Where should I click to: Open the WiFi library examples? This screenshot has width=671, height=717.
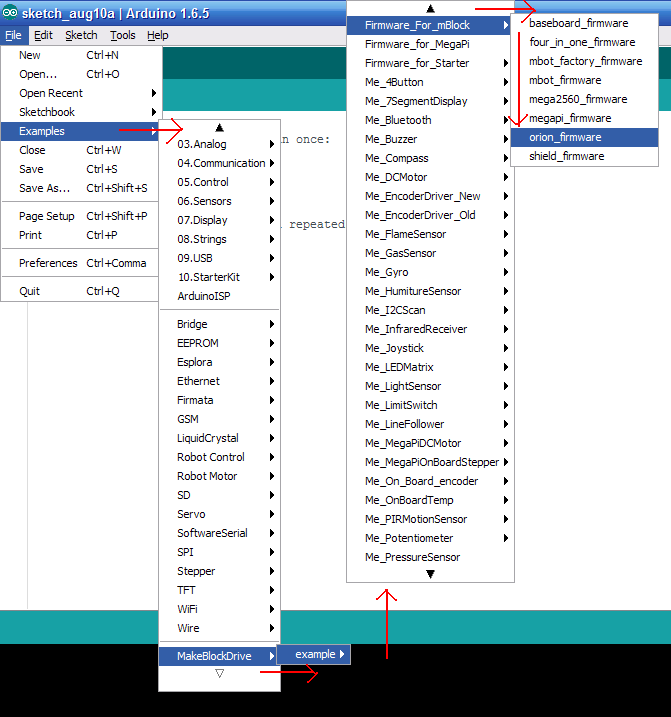point(220,609)
